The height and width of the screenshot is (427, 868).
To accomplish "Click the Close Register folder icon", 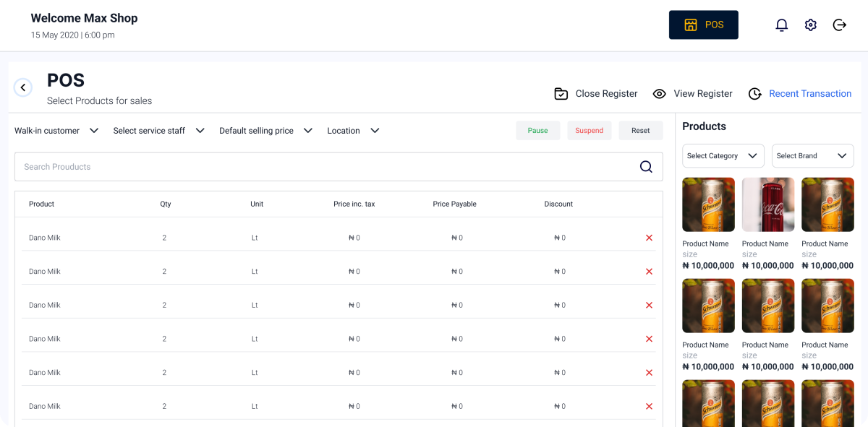I will click(561, 94).
